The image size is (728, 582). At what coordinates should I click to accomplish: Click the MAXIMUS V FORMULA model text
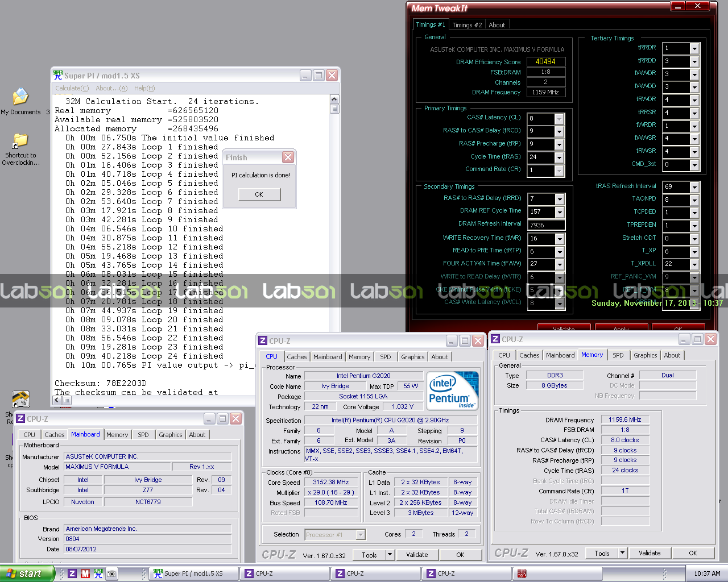(x=97, y=467)
